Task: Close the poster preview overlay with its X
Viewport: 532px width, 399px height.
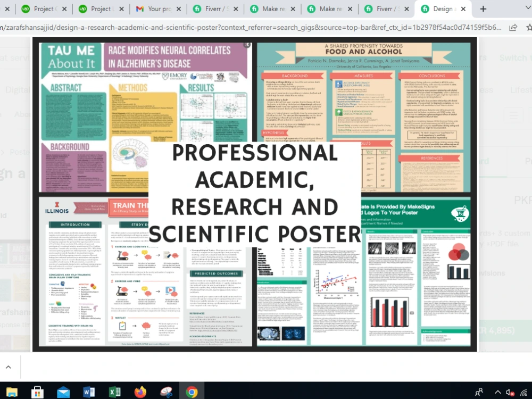Action: 246,45
